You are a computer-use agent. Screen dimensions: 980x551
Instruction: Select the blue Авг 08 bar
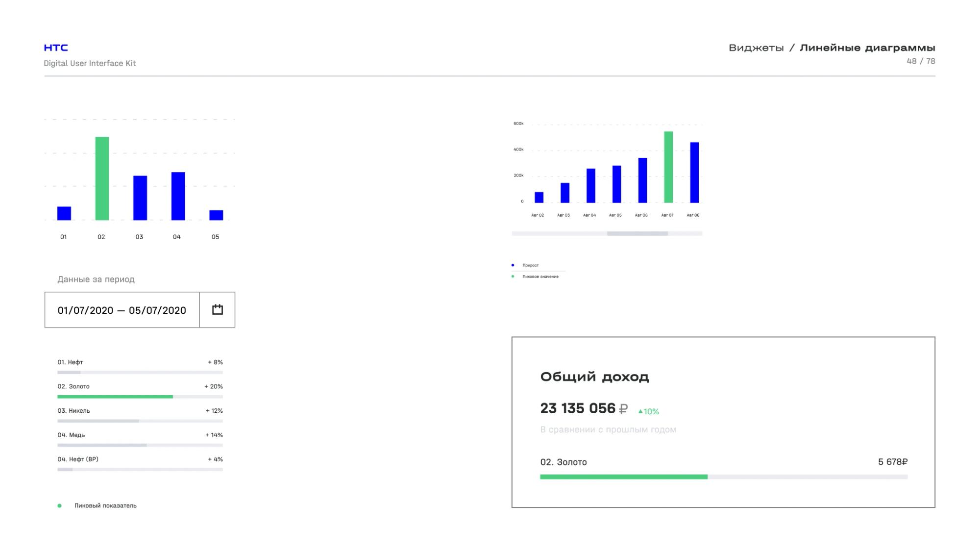pos(694,173)
